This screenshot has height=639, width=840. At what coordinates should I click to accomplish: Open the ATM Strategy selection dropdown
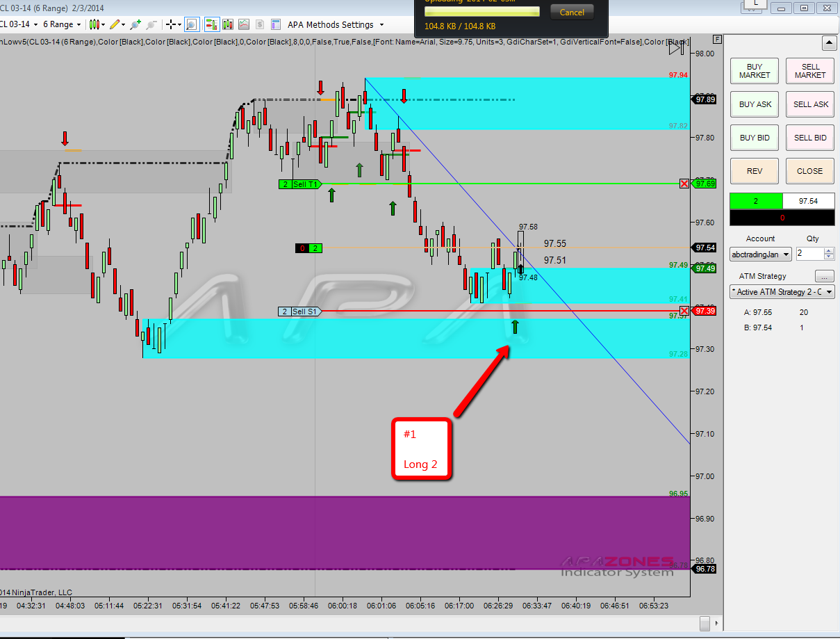tap(782, 292)
